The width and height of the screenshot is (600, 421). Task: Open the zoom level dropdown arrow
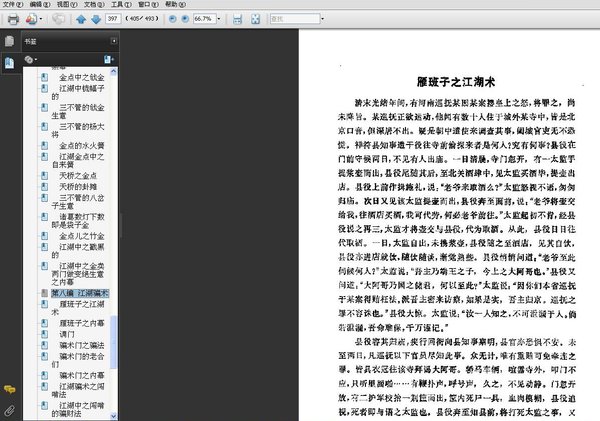pos(219,18)
